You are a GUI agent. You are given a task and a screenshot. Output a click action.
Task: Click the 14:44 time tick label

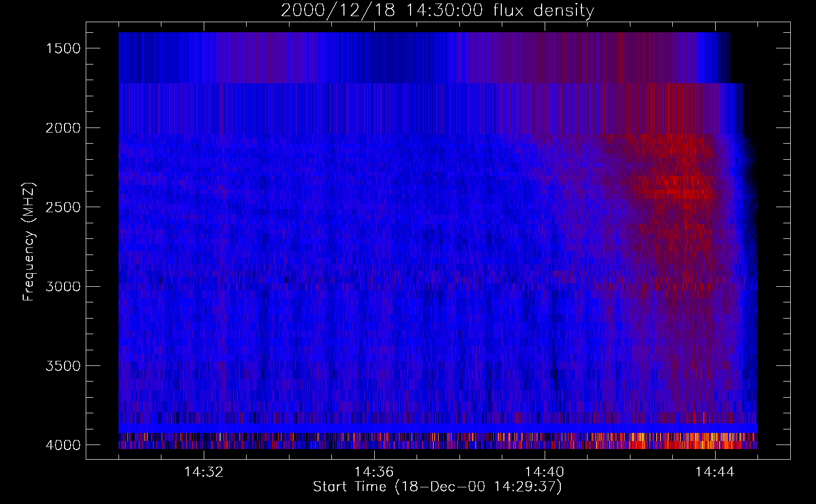click(x=715, y=472)
